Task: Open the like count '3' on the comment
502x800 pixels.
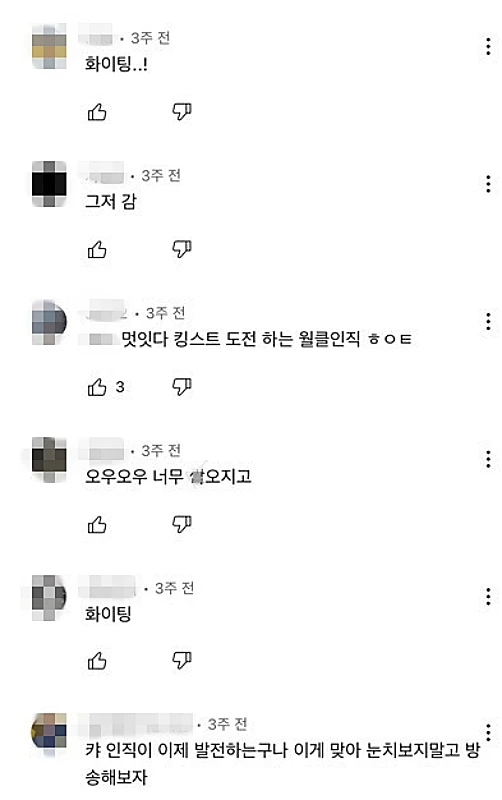Action: [x=120, y=387]
